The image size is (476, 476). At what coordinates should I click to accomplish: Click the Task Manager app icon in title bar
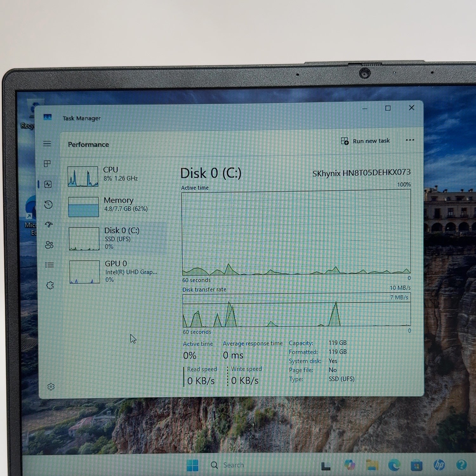(48, 117)
